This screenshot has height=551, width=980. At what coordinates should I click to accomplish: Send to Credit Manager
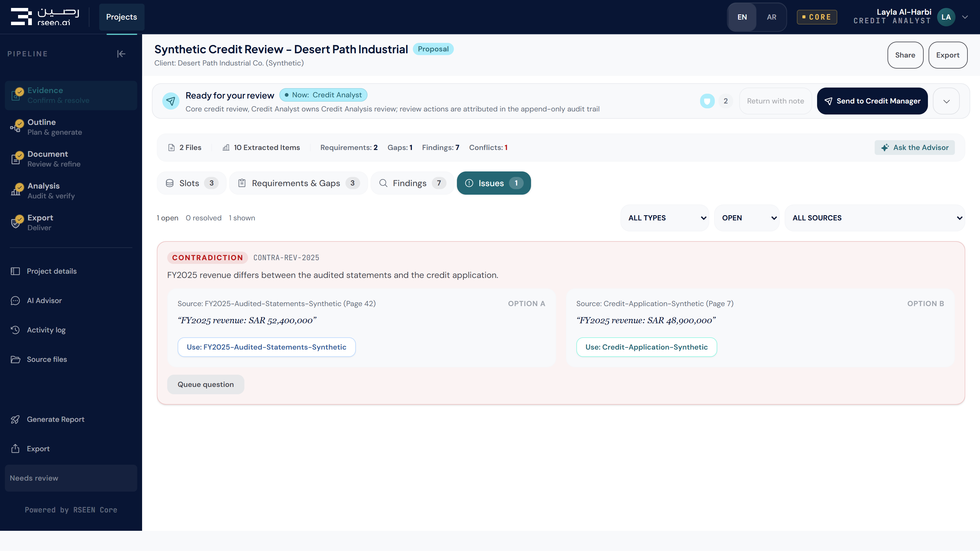pyautogui.click(x=872, y=101)
